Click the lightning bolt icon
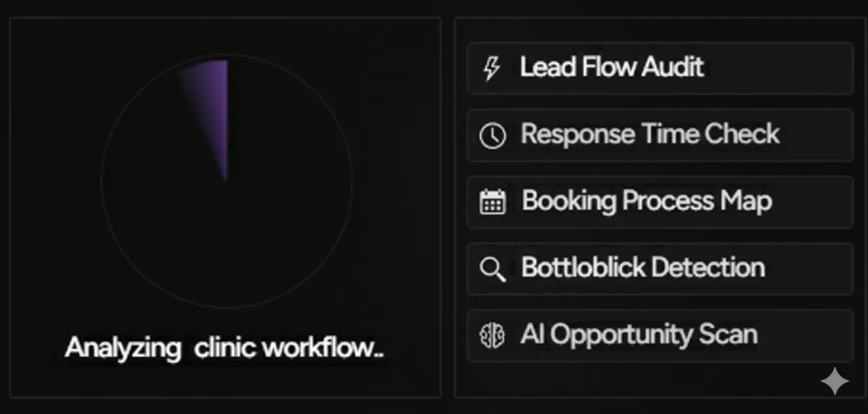The image size is (868, 414). point(492,69)
